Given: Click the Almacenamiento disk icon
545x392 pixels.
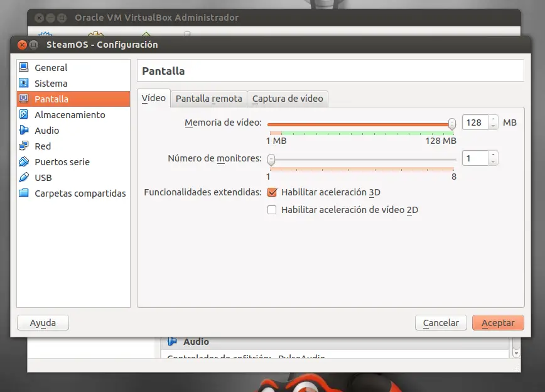Looking at the screenshot, I should pos(24,114).
